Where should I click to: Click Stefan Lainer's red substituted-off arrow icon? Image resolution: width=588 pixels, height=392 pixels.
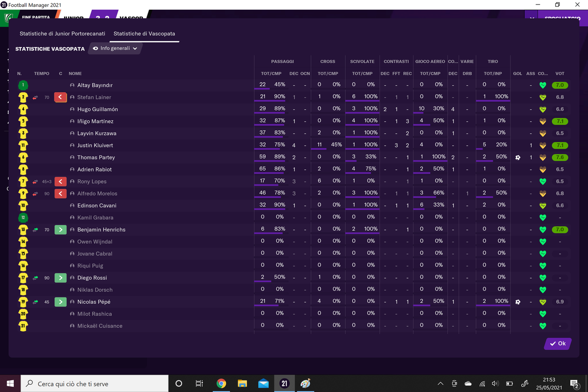(x=60, y=98)
